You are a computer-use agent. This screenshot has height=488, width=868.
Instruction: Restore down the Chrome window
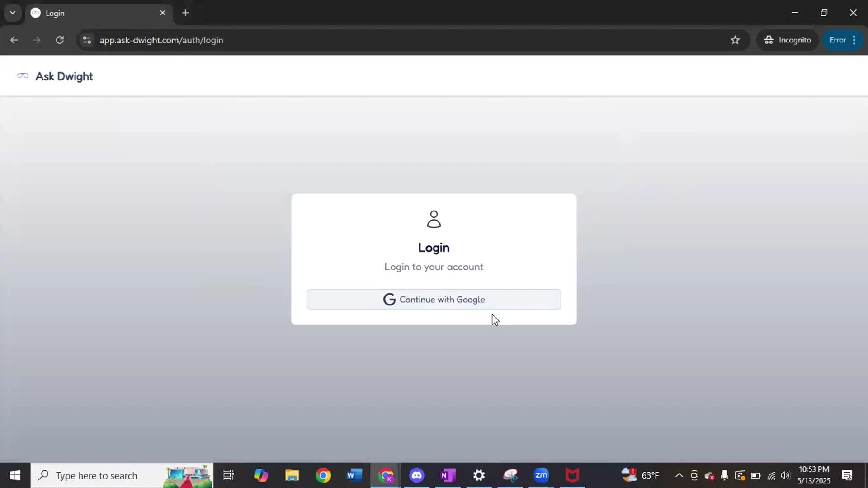point(824,13)
